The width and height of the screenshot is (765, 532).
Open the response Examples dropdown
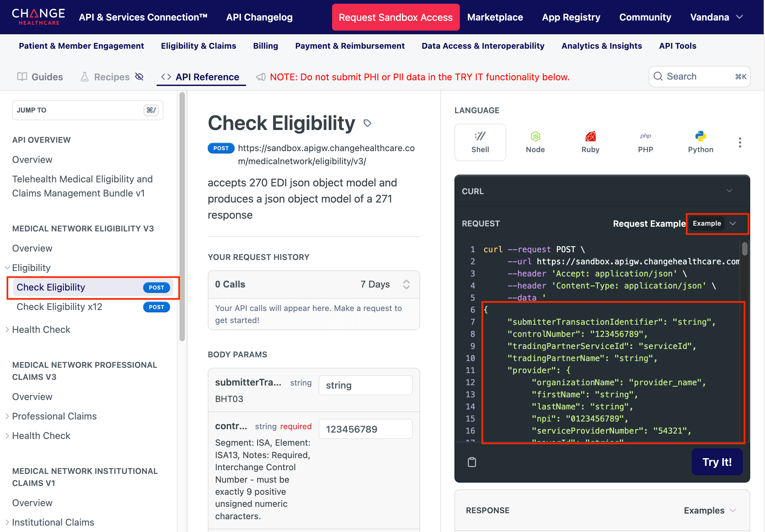(710, 510)
